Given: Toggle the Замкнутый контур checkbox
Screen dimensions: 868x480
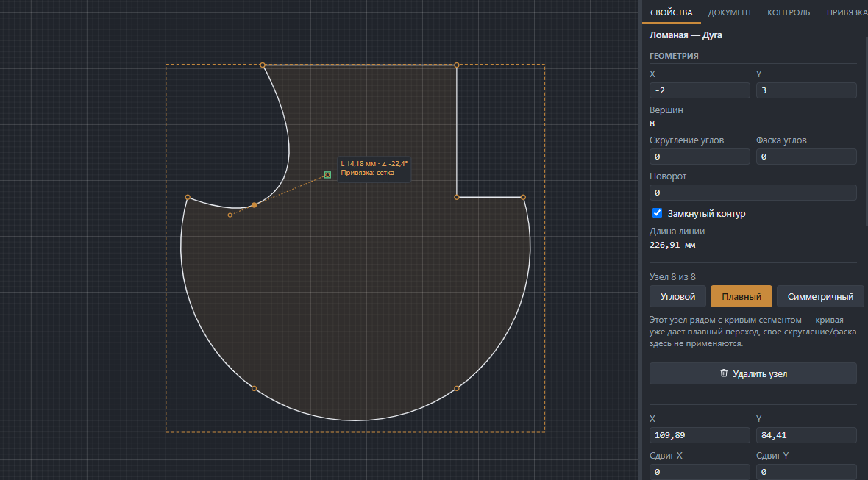Looking at the screenshot, I should (657, 213).
